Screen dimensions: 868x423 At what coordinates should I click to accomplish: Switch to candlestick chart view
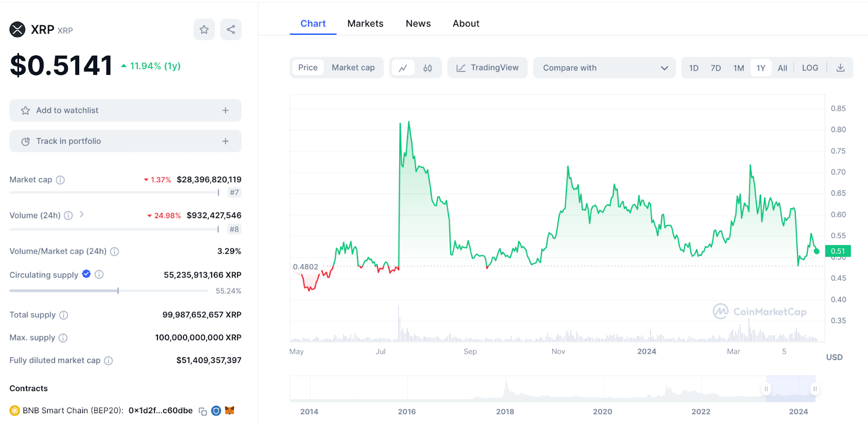(427, 68)
